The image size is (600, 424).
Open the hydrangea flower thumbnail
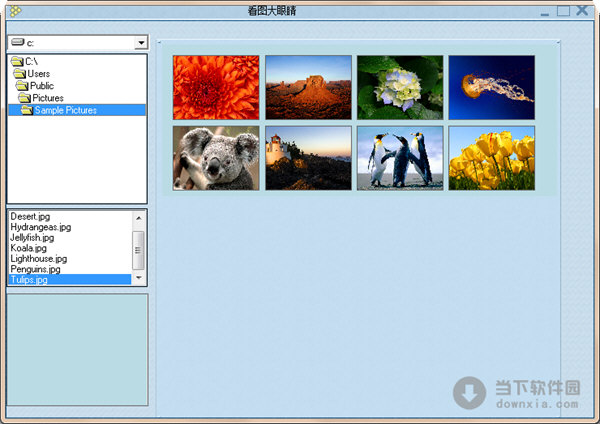400,88
